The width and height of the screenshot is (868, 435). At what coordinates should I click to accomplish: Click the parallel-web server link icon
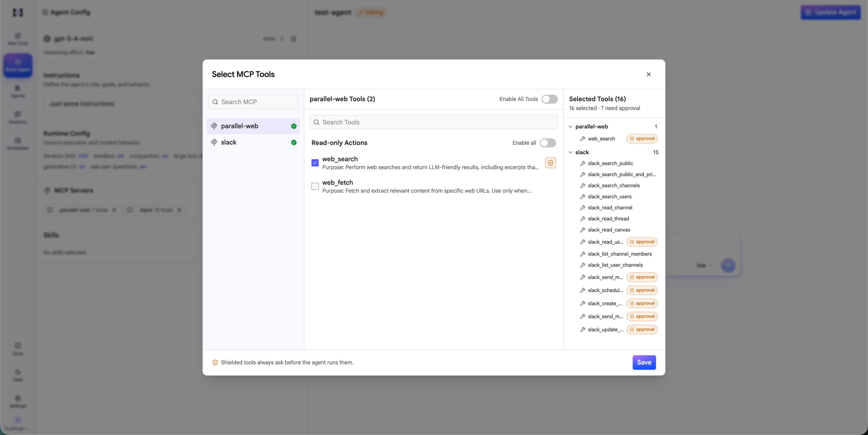click(214, 126)
